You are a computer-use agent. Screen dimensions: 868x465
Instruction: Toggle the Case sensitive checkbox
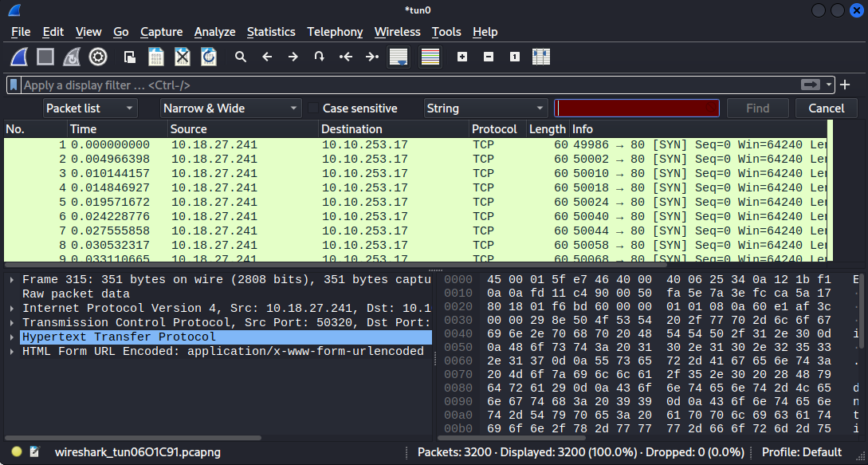tap(313, 108)
